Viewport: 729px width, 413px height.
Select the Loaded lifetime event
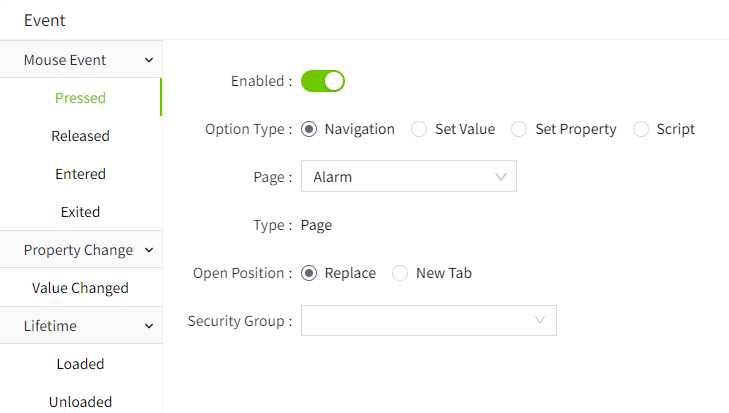80,364
